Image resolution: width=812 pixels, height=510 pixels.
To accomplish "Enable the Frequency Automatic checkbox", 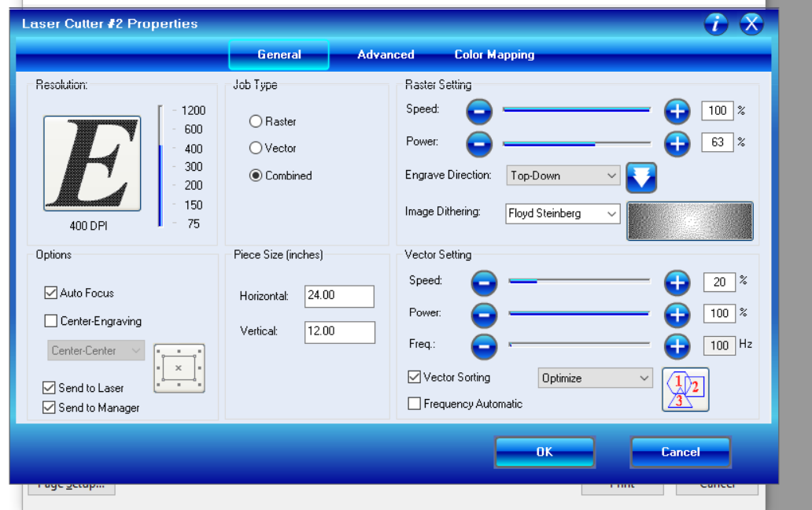I will pos(415,403).
